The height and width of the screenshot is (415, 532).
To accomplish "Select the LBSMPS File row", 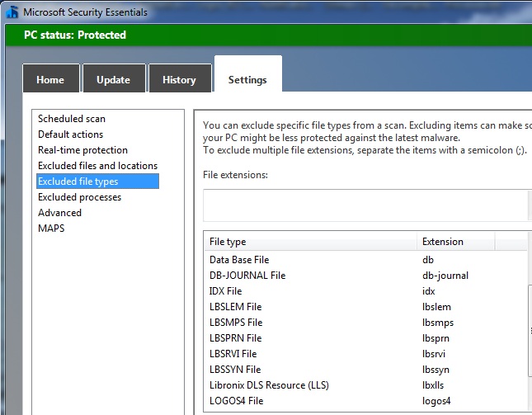I will (x=365, y=323).
